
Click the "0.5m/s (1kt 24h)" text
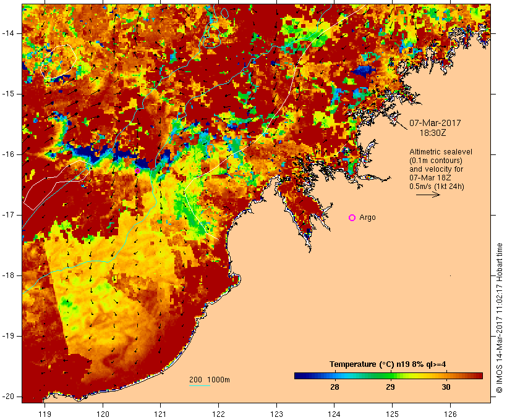coord(437,187)
